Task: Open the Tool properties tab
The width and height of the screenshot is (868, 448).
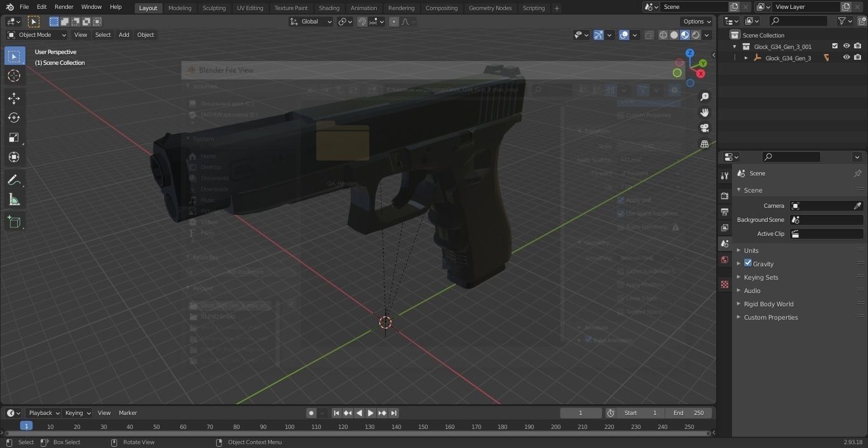Action: point(724,175)
